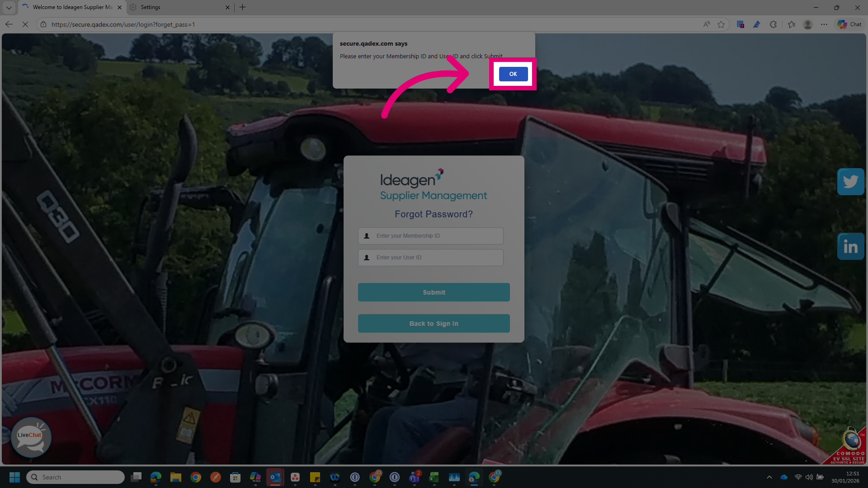This screenshot has height=488, width=868.
Task: Open the blue chart monitor app on taskbar
Action: [454, 477]
